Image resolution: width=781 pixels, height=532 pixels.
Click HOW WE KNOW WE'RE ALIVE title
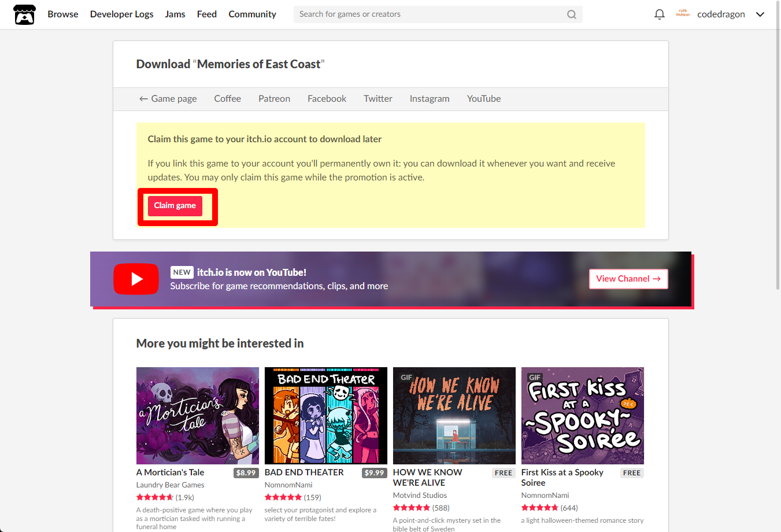point(428,478)
